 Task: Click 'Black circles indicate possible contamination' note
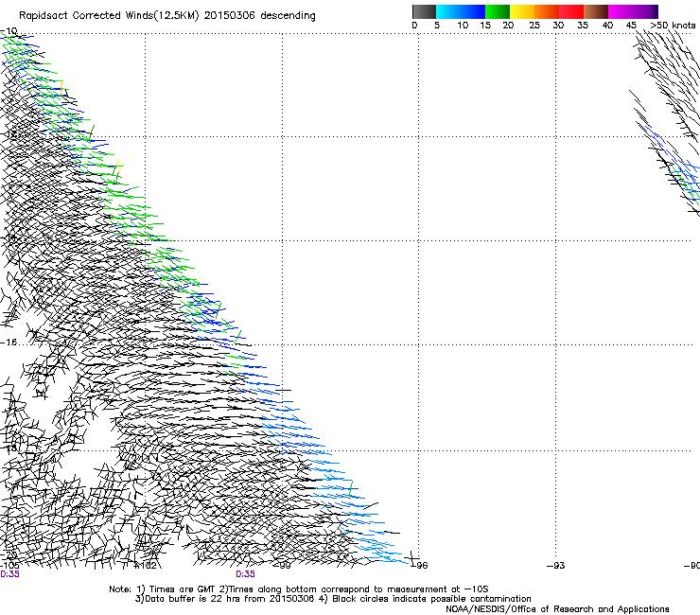click(x=431, y=599)
